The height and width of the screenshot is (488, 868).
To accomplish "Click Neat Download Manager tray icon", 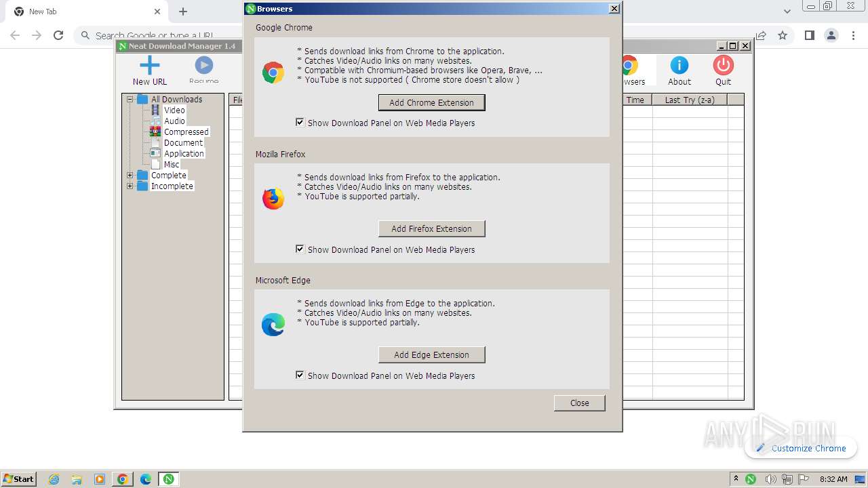I will (751, 479).
